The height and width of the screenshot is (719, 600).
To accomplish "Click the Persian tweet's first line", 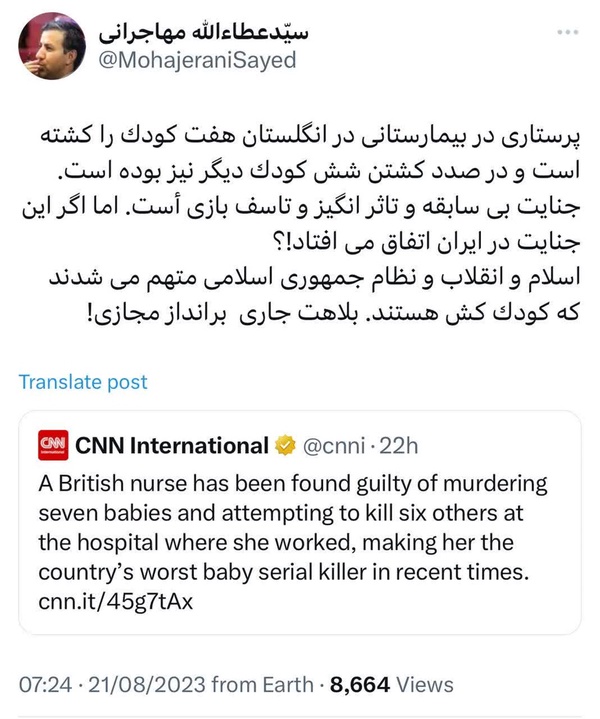I will [311, 137].
